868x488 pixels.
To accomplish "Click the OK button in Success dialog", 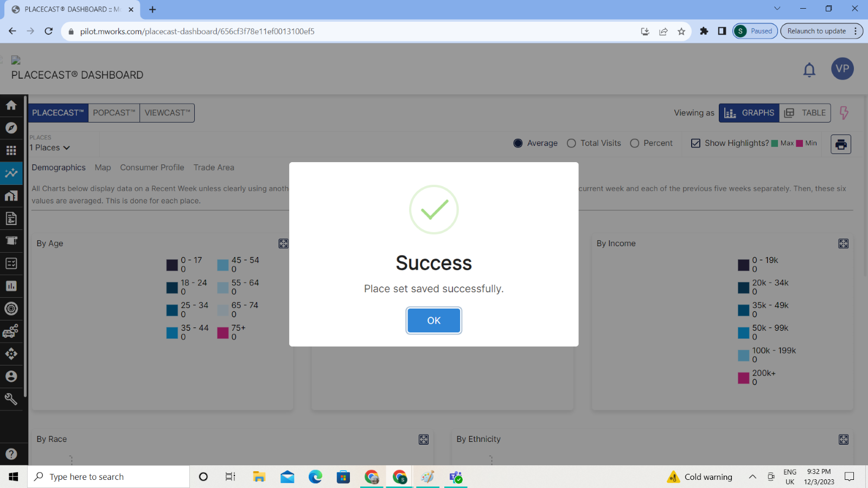I will click(x=433, y=320).
